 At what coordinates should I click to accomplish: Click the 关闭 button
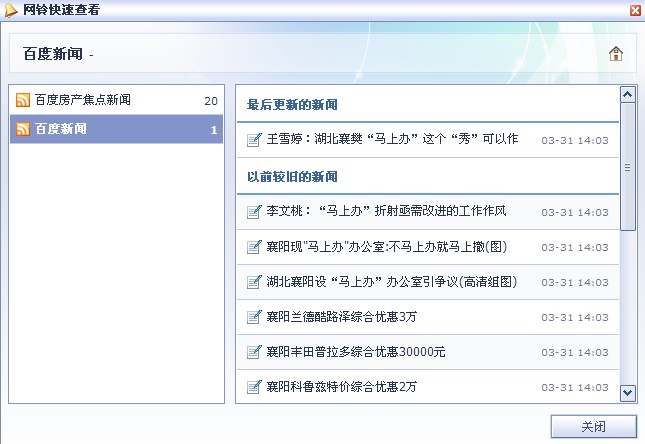[594, 426]
